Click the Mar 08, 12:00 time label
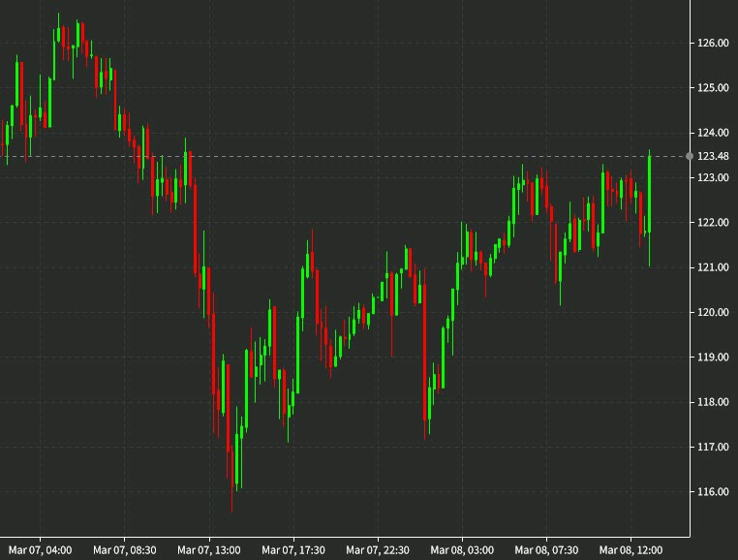 630,550
